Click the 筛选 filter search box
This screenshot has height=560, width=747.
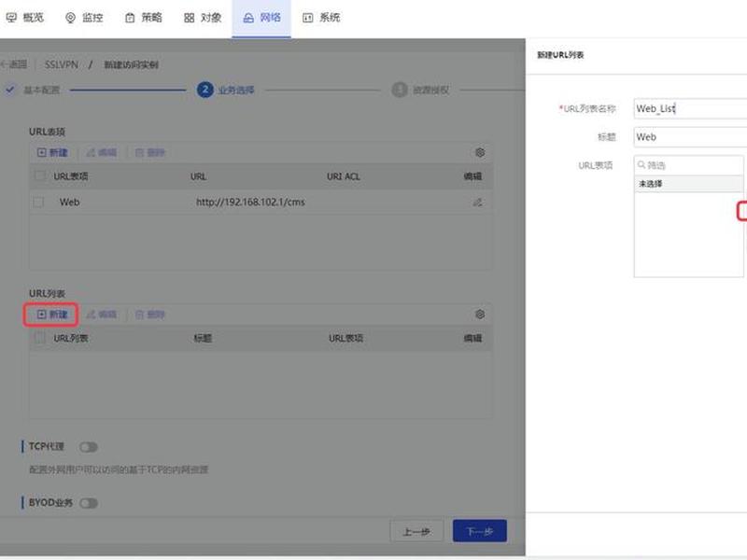click(688, 165)
